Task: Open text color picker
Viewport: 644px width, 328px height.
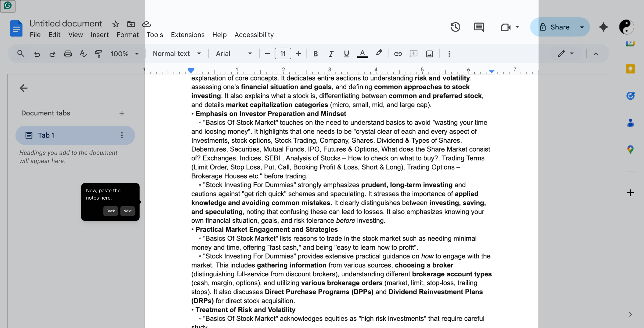Action: point(362,54)
